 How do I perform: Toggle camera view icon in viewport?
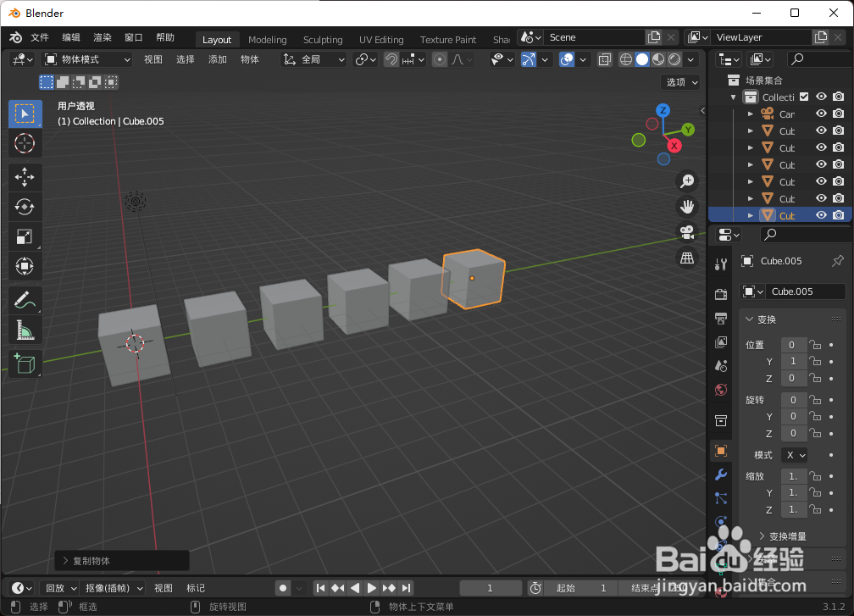[x=687, y=232]
